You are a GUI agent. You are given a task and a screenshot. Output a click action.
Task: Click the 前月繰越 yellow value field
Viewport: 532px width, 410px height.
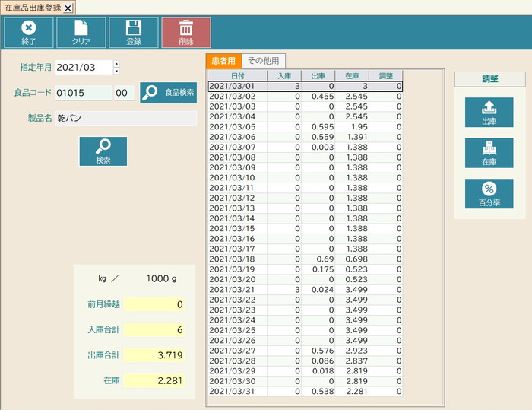coord(155,304)
